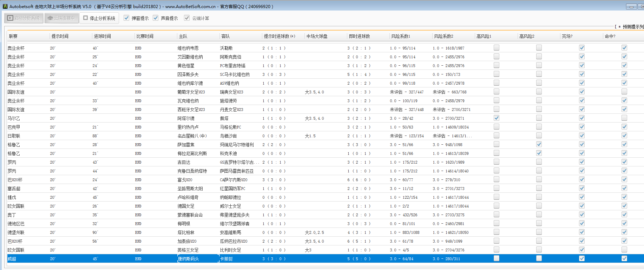Sort by the 联赛 column header

tap(13, 36)
